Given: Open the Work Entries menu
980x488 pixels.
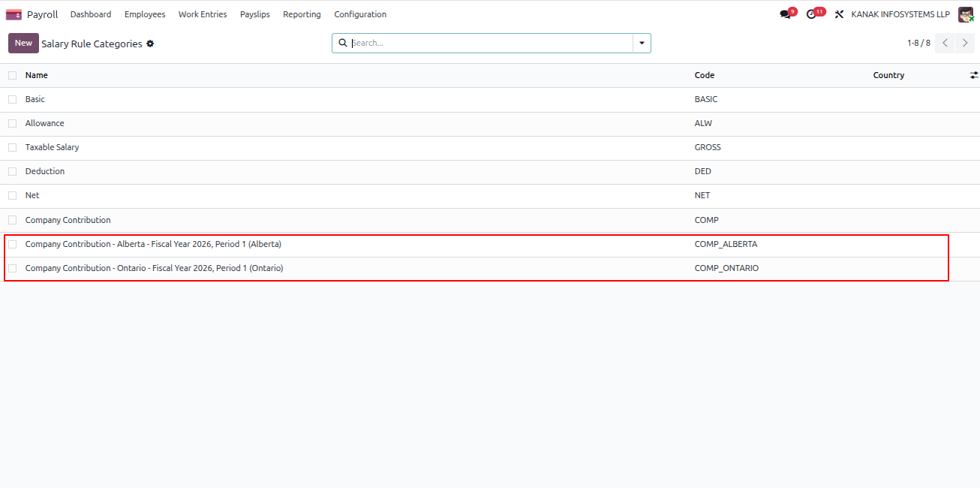Looking at the screenshot, I should [203, 14].
